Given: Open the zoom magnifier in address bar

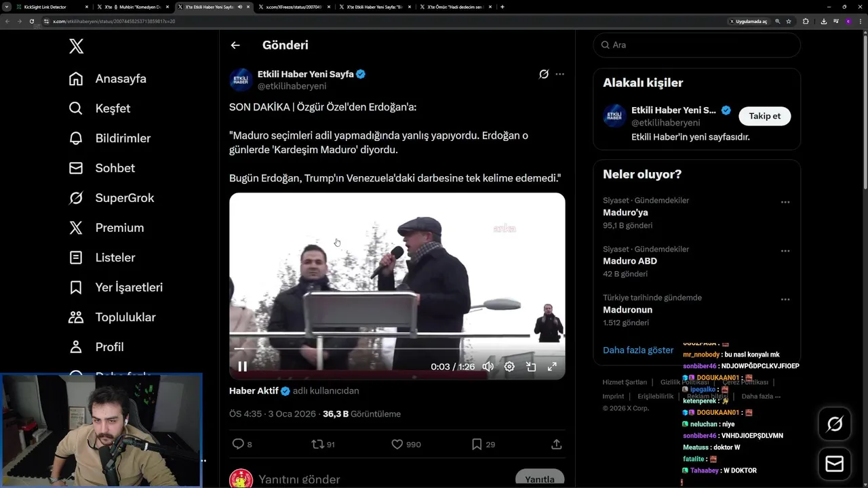Looking at the screenshot, I should [778, 21].
